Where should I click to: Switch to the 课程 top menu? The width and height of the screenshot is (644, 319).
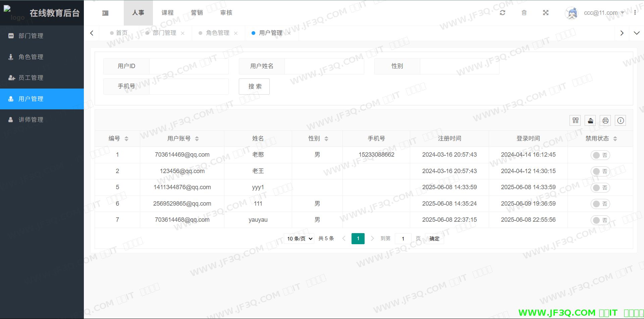click(167, 13)
